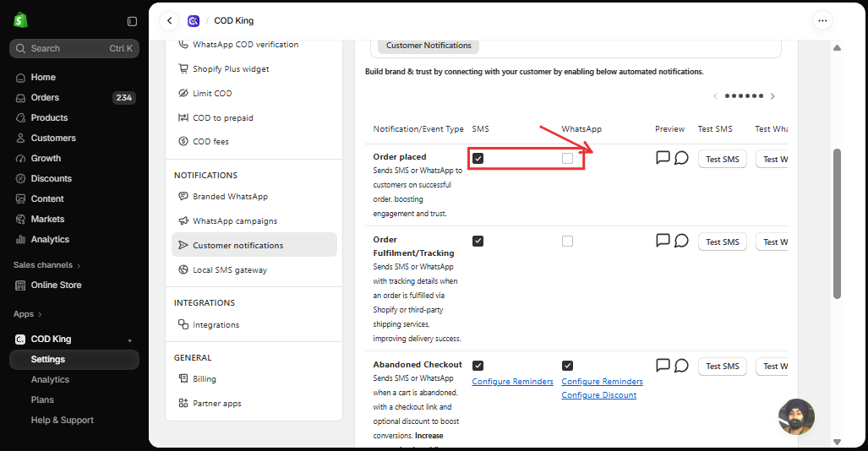Click the Shopify Plus widget cart icon
The image size is (868, 451).
183,68
